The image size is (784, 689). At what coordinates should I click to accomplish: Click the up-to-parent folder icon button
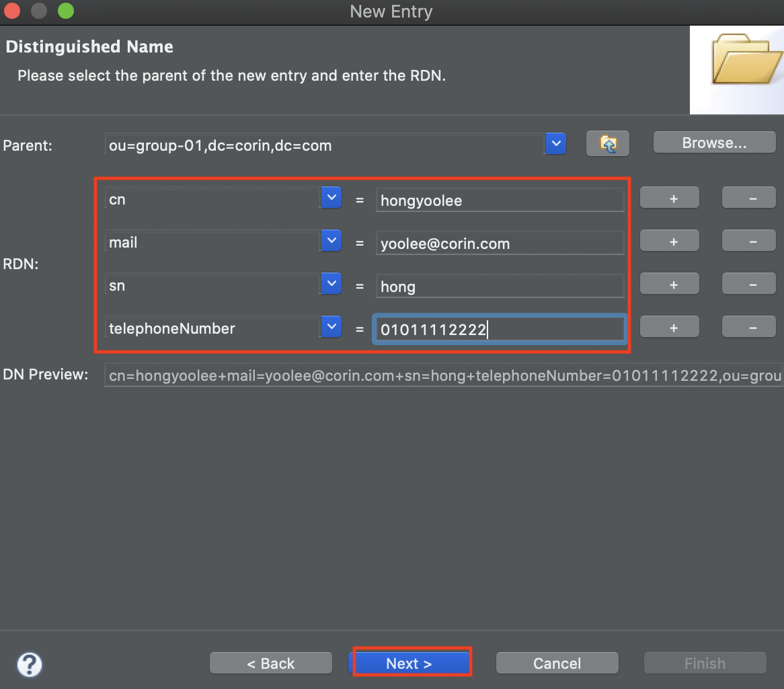(608, 144)
